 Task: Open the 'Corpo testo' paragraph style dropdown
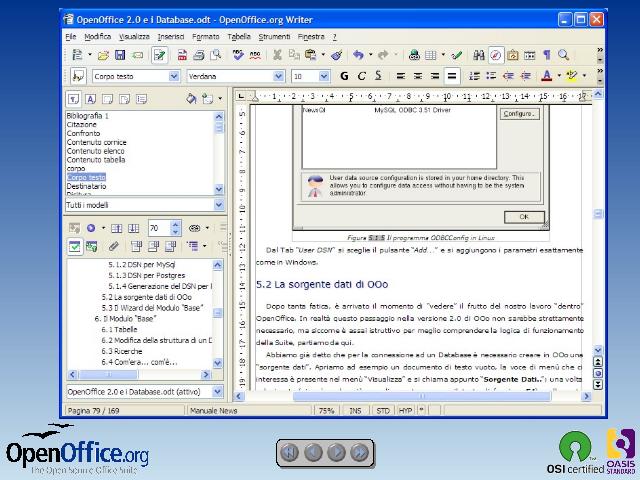click(174, 75)
